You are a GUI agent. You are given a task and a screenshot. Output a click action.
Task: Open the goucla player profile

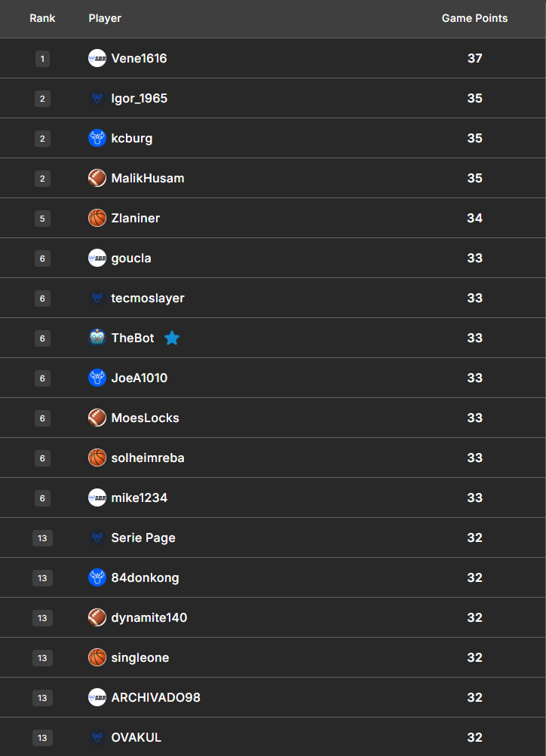point(131,258)
